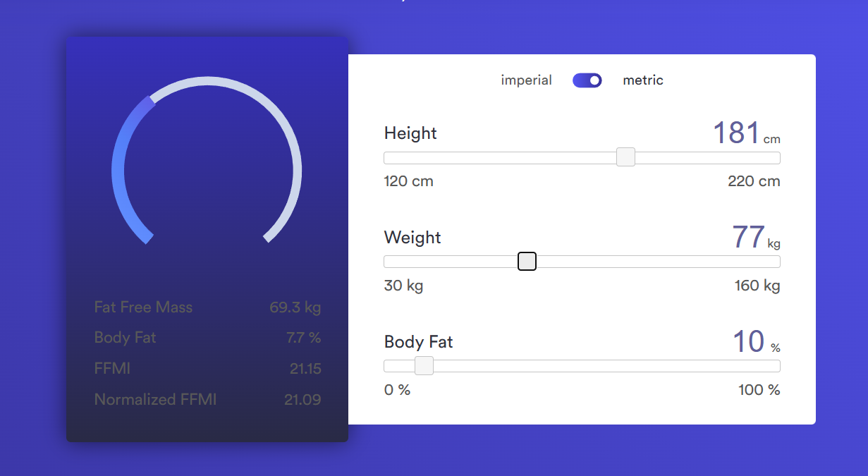
Task: Click the 77 kg weight value
Action: (756, 237)
